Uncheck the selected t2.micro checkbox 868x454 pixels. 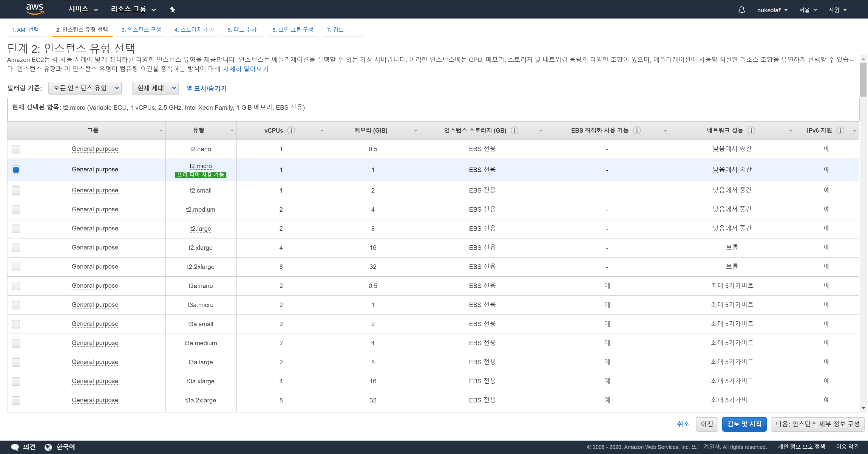tap(16, 170)
